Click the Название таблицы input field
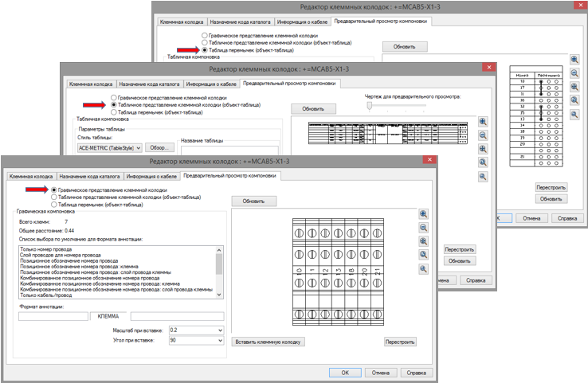 tap(230, 150)
